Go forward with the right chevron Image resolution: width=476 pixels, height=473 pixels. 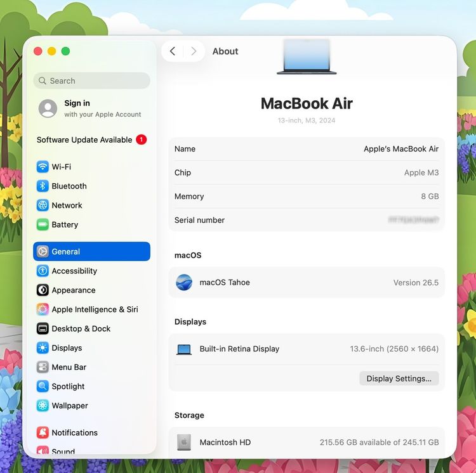click(x=194, y=51)
